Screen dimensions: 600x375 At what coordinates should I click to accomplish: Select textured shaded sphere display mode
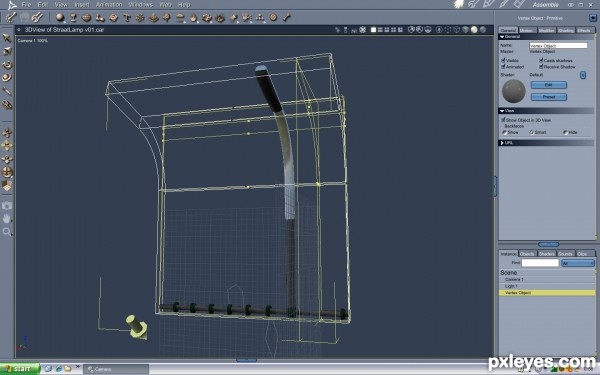pos(483,29)
